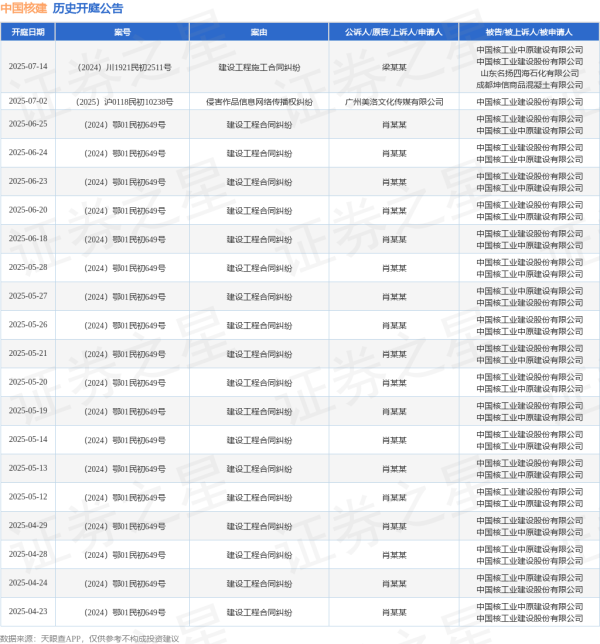Select the 案由 column header
600x644 pixels.
259,32
